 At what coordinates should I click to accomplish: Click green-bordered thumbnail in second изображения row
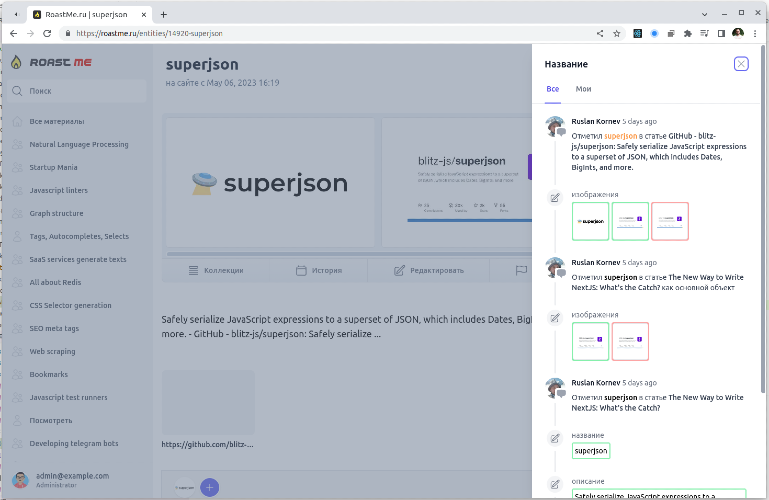click(x=590, y=341)
